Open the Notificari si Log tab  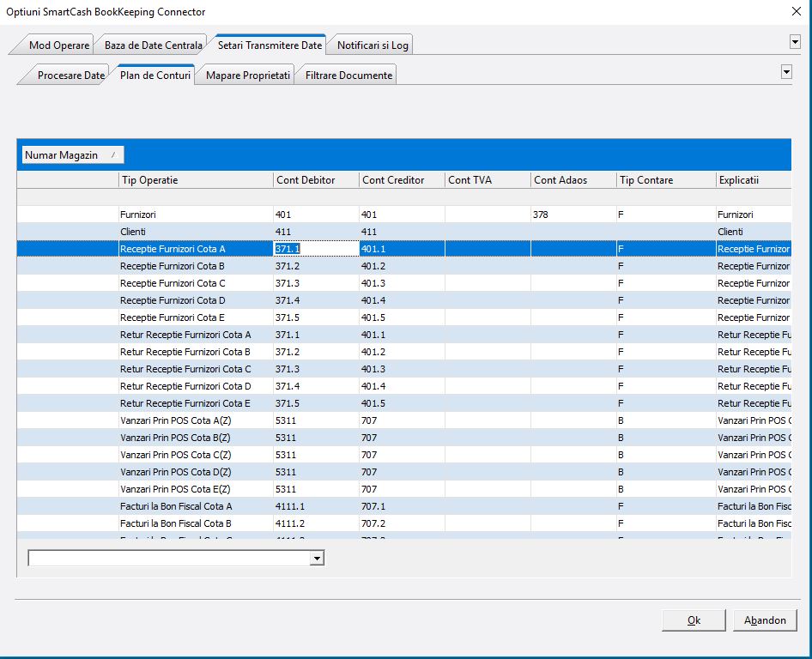(373, 45)
